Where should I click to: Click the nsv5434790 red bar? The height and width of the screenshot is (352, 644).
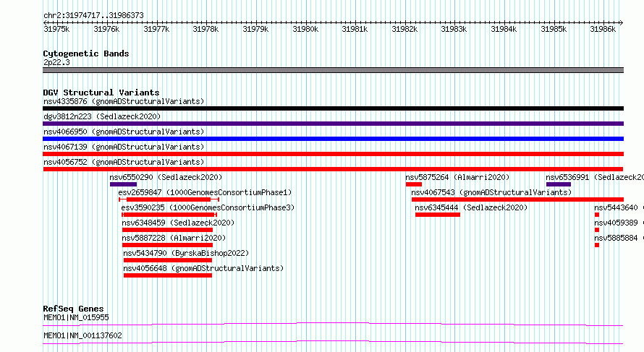pyautogui.click(x=168, y=260)
